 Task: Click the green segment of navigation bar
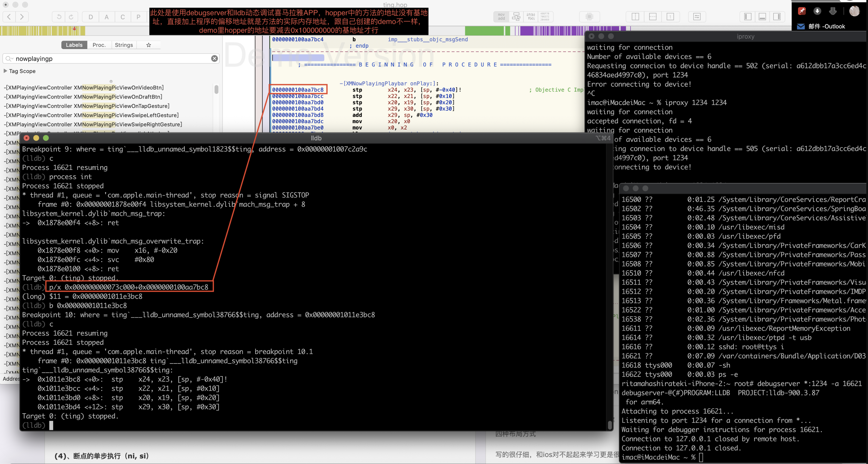(x=484, y=31)
